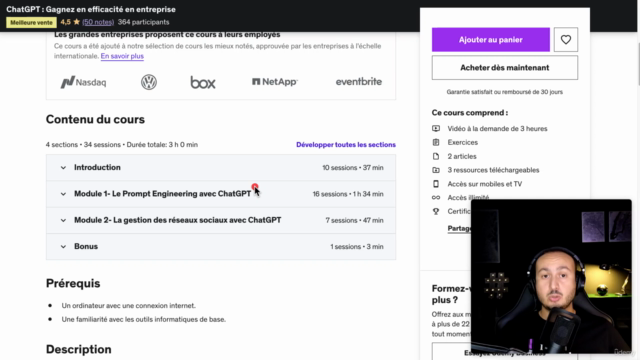Open 'Module 2- La gestion des réseaux sociaux'
Screen dimensions: 640x360
point(178,220)
